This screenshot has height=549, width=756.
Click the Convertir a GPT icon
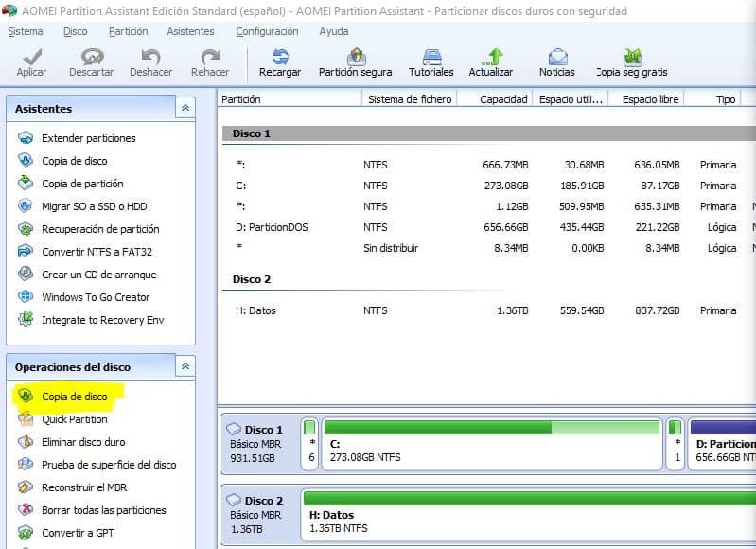(25, 533)
